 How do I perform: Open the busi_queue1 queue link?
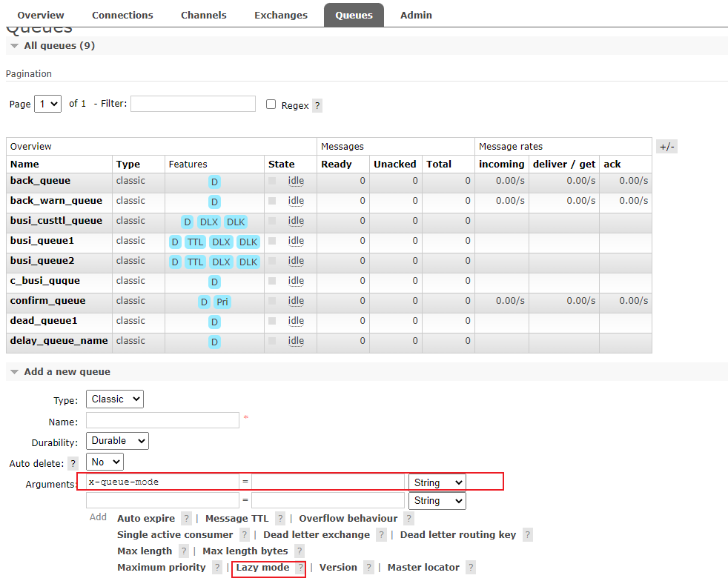[x=42, y=241]
